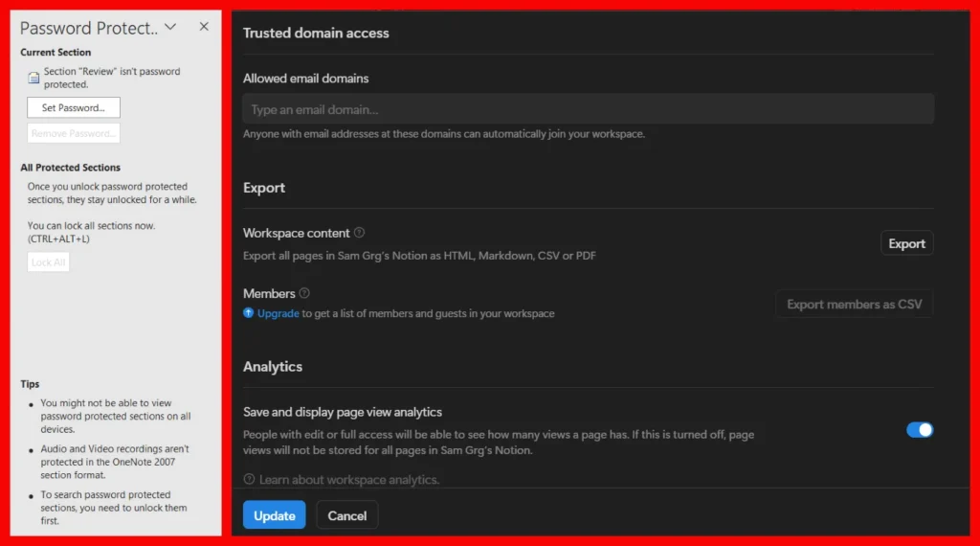Open the Password Protection pane dropdown chevron

[x=170, y=28]
